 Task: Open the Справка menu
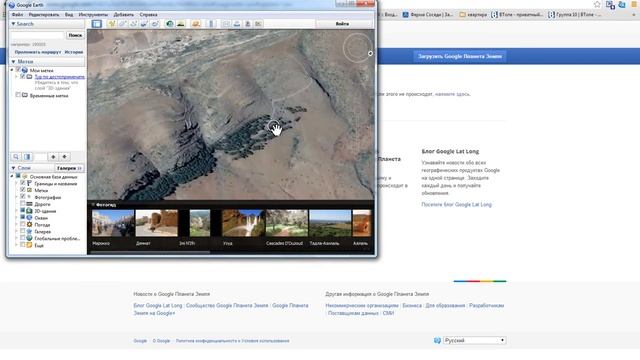pos(149,15)
